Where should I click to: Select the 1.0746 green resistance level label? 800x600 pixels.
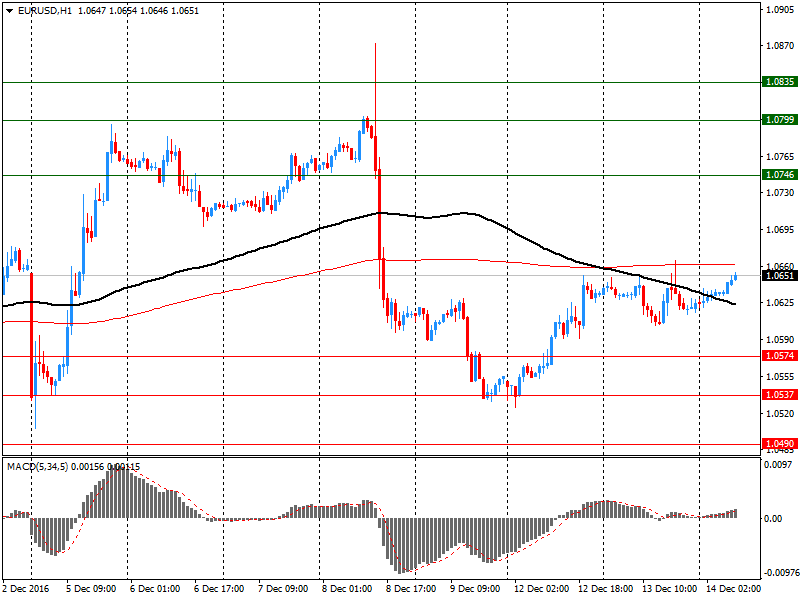(x=779, y=174)
